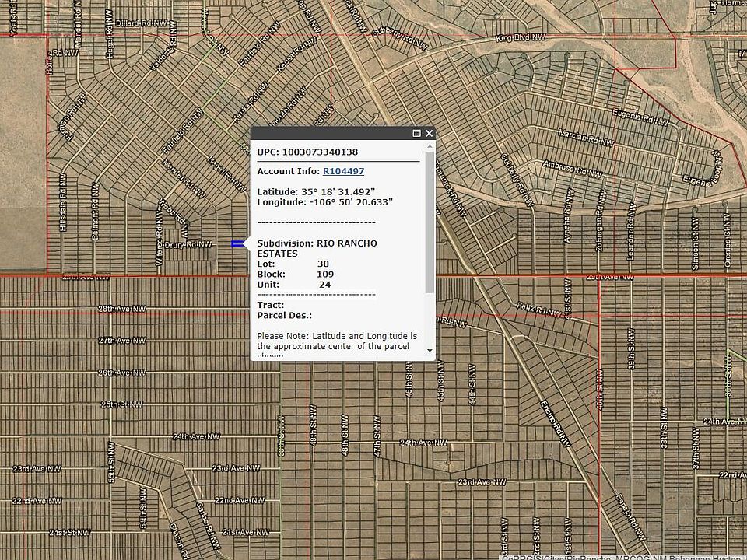747x560 pixels.
Task: Click the Drury Rd NW street label
Action: [188, 244]
